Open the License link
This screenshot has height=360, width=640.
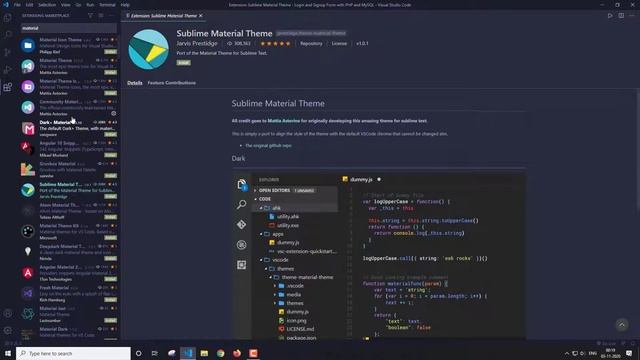tap(339, 43)
